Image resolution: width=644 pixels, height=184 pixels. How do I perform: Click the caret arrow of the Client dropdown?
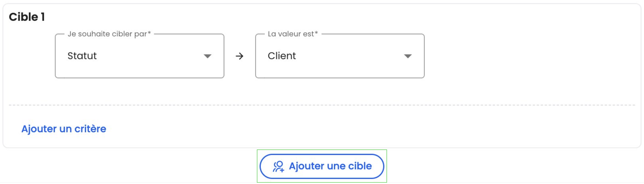click(x=408, y=56)
